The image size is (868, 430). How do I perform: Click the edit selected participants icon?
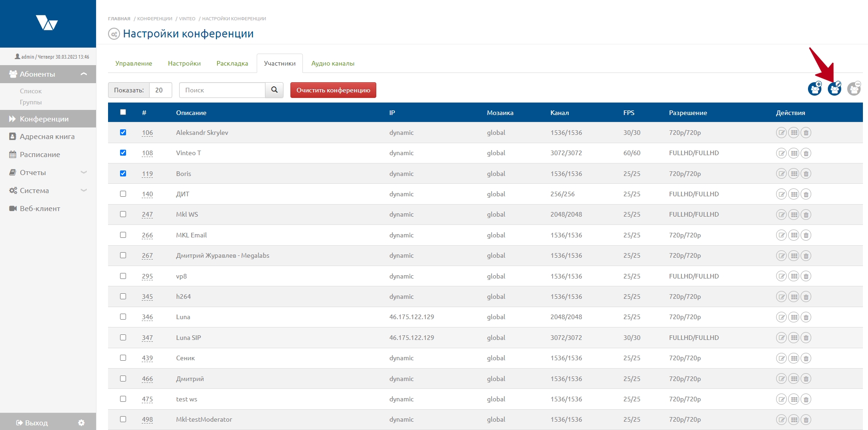[x=834, y=88]
